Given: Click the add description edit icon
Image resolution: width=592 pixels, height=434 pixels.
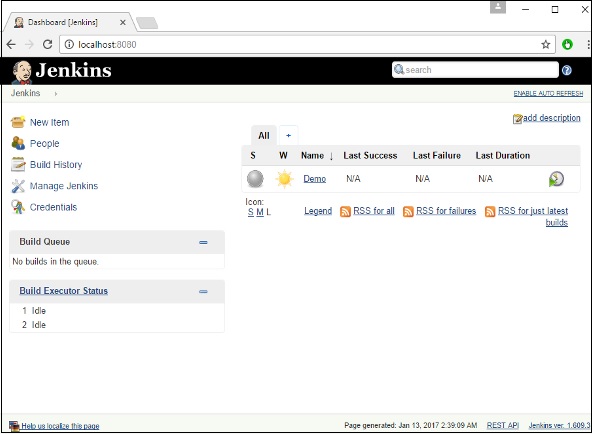Looking at the screenshot, I should (517, 119).
